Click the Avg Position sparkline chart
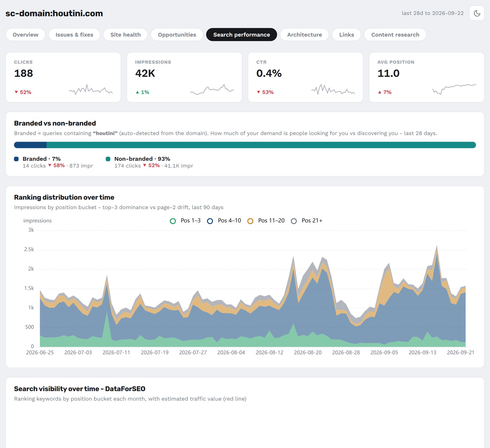This screenshot has height=448, width=490. [454, 89]
